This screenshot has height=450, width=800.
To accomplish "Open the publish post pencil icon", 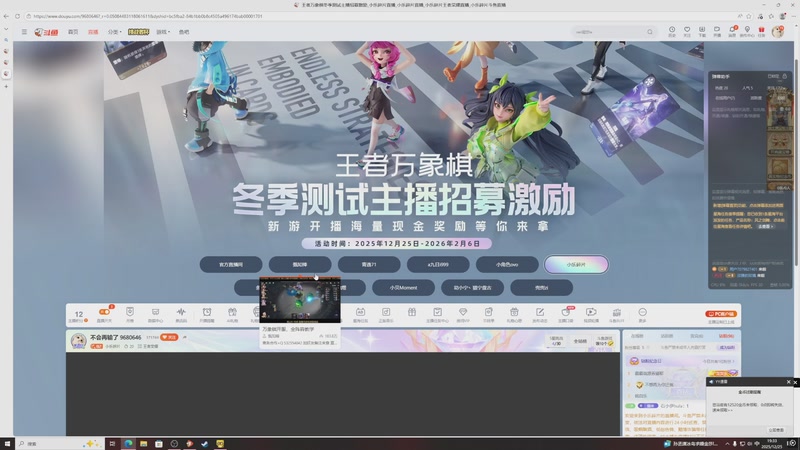I will tap(540, 314).
